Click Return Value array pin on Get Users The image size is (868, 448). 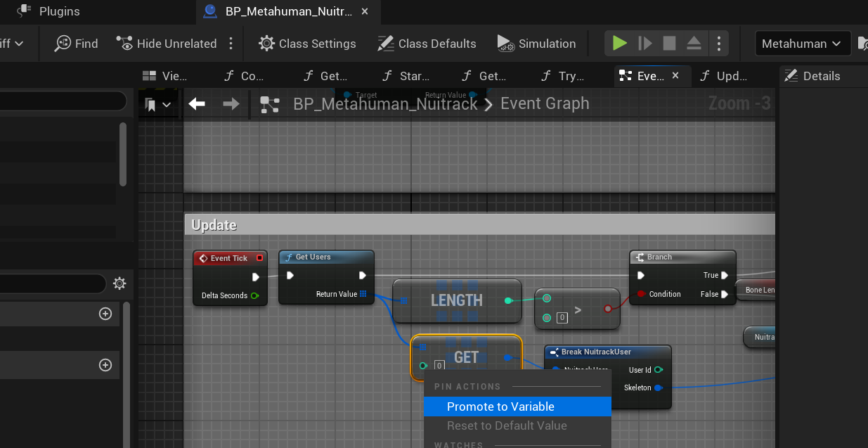pos(363,294)
